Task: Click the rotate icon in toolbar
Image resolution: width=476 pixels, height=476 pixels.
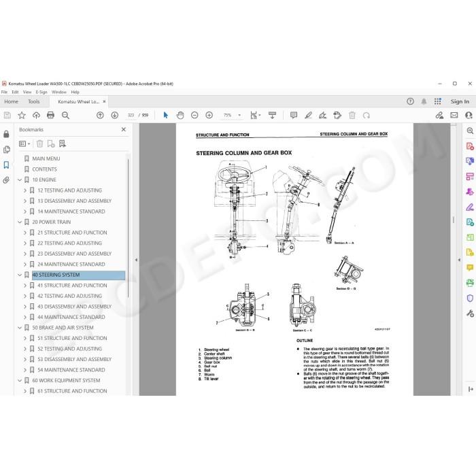Action: coord(367,116)
